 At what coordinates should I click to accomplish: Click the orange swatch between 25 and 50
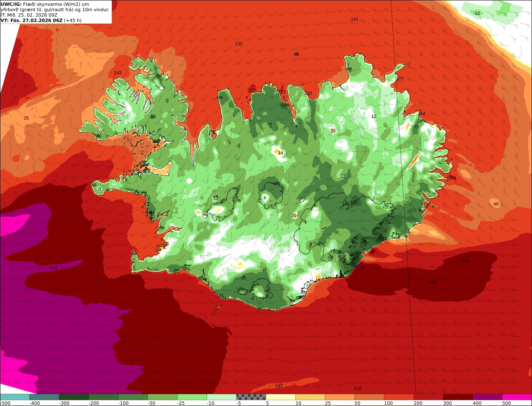pos(340,397)
